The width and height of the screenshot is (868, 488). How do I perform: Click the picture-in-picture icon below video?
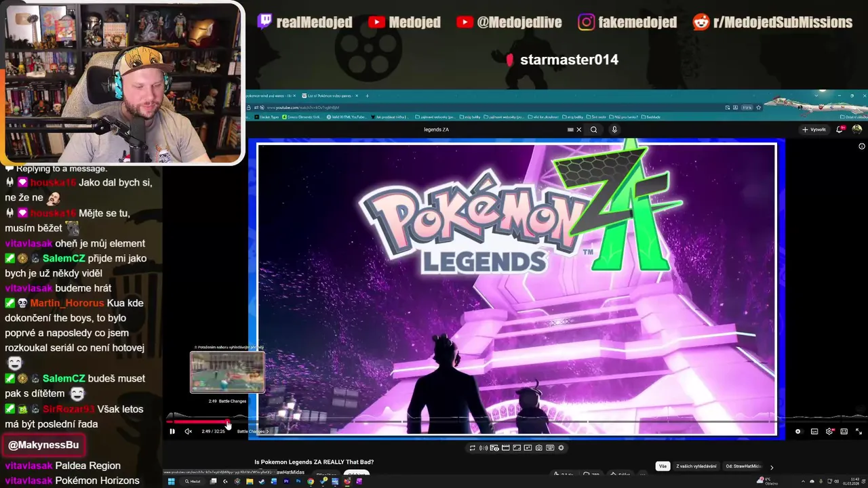click(x=528, y=448)
